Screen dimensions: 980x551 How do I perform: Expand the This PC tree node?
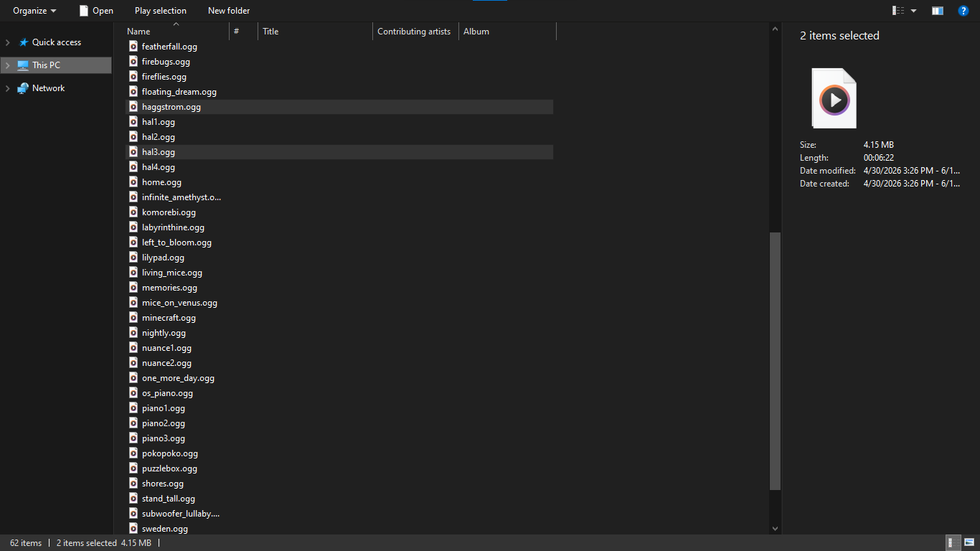tap(7, 65)
